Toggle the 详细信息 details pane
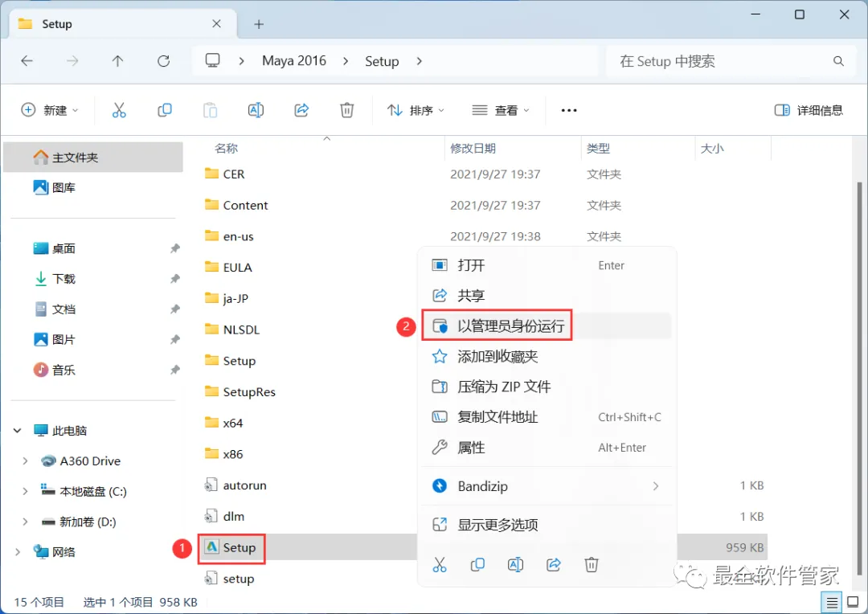The width and height of the screenshot is (868, 614). coord(809,110)
